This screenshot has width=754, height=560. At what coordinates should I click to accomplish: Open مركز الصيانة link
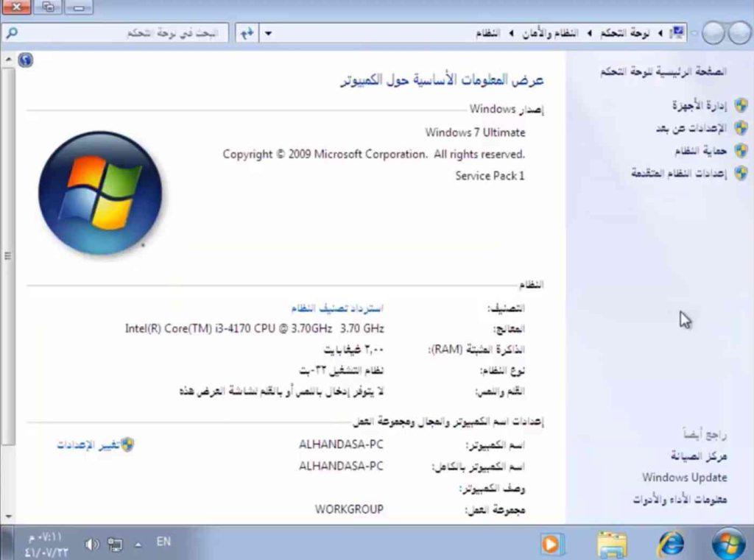tap(699, 456)
